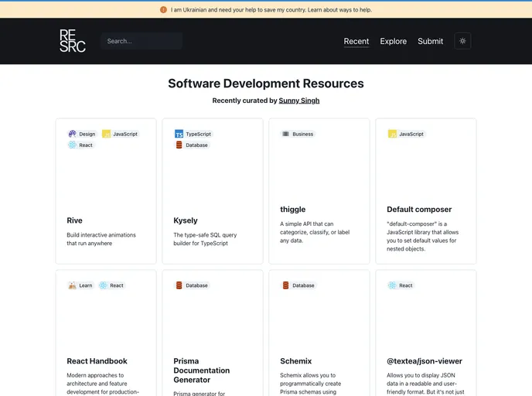Filter by Design tag label on Rive
This screenshot has height=396, width=532.
[87, 134]
